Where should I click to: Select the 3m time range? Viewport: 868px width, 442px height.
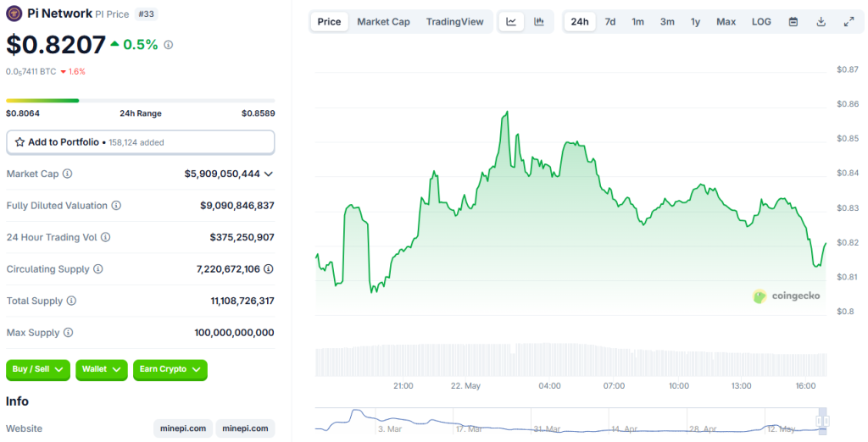pyautogui.click(x=667, y=22)
